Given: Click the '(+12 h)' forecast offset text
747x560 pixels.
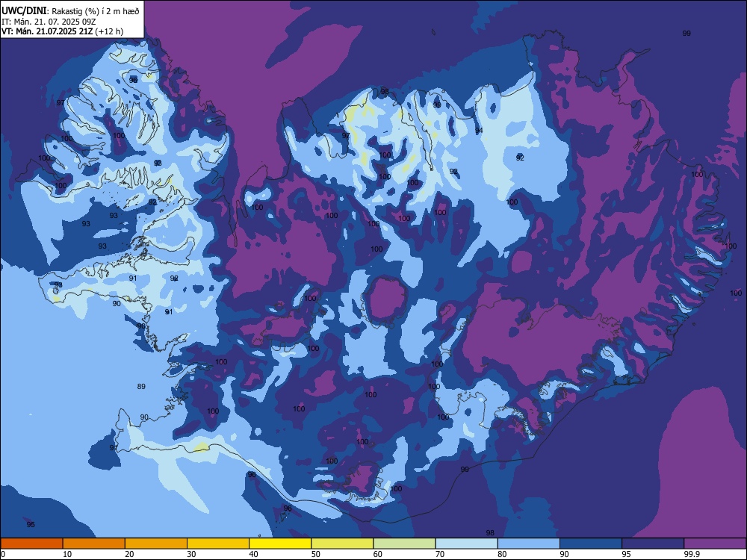Looking at the screenshot, I should coord(109,31).
